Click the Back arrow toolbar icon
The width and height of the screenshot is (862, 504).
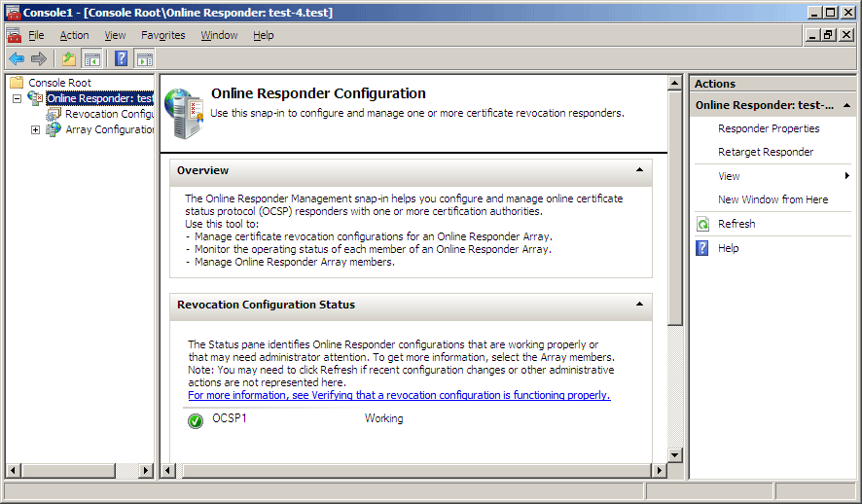[x=17, y=58]
